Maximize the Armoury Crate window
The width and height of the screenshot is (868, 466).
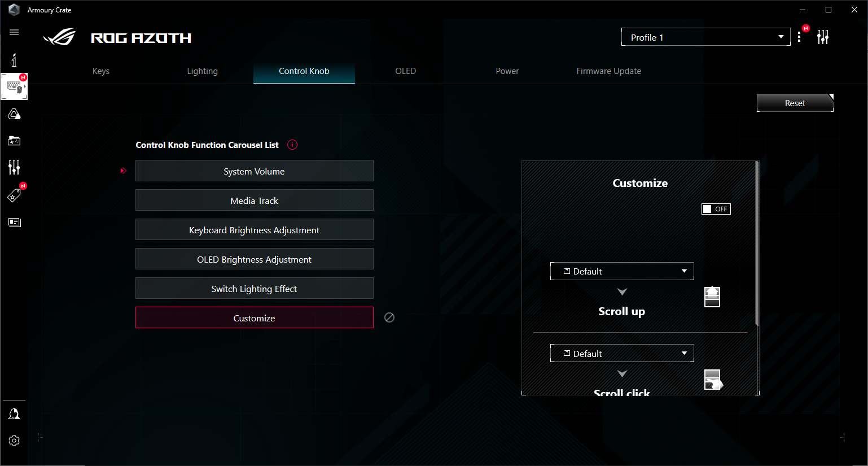tap(828, 10)
